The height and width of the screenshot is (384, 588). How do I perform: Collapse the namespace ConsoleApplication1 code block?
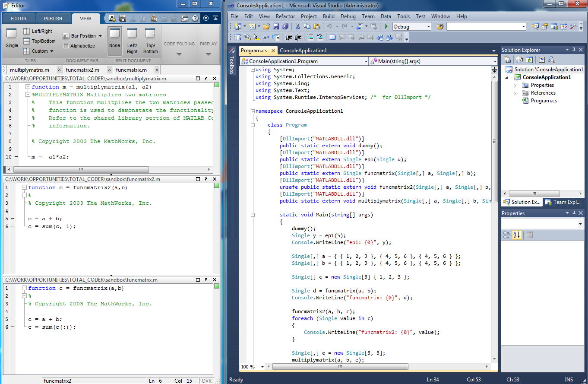pyautogui.click(x=253, y=111)
